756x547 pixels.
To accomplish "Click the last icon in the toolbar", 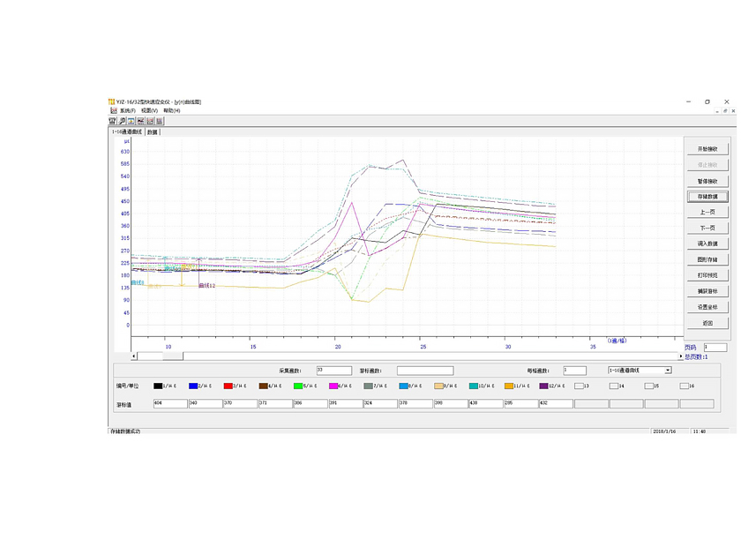I will pyautogui.click(x=160, y=121).
